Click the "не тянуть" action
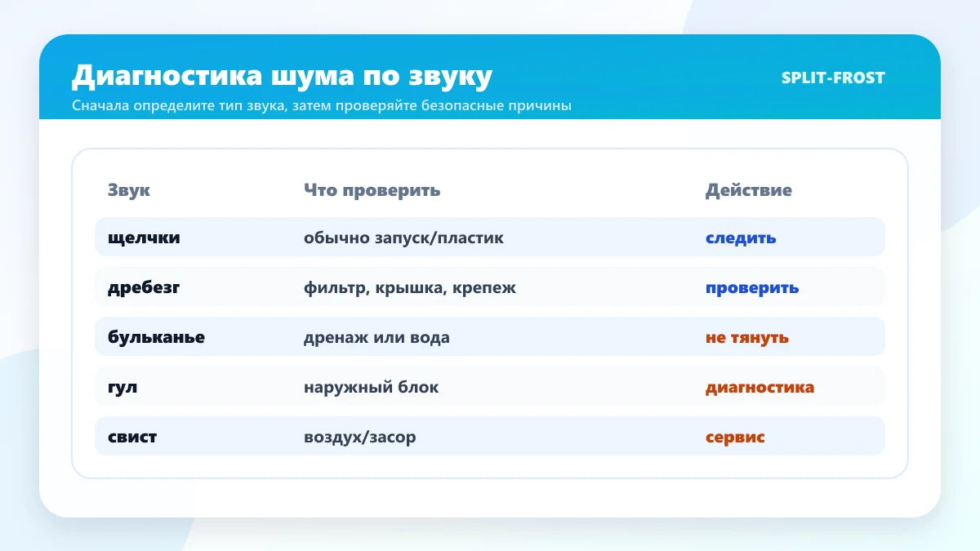 [747, 337]
